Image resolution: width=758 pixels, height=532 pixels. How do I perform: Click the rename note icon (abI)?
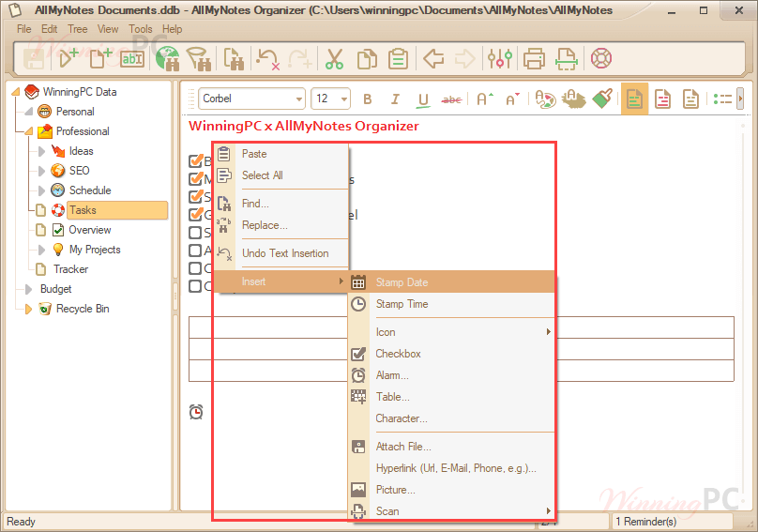[x=132, y=59]
